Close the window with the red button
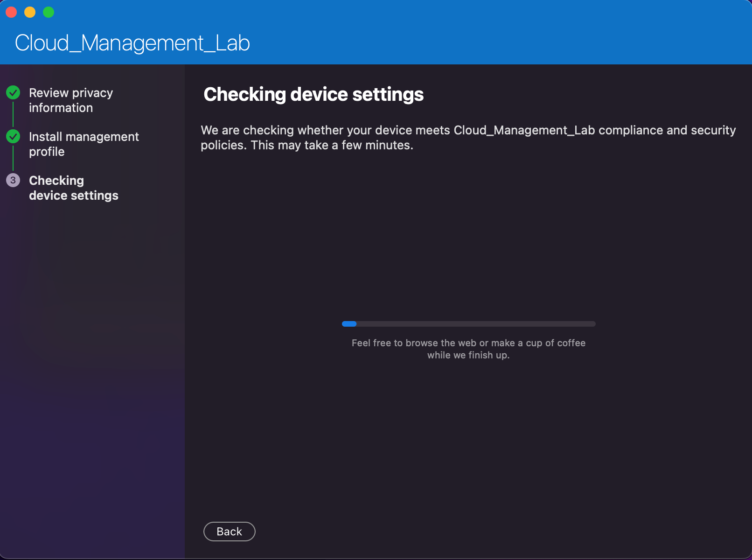This screenshot has height=560, width=752. pyautogui.click(x=11, y=12)
